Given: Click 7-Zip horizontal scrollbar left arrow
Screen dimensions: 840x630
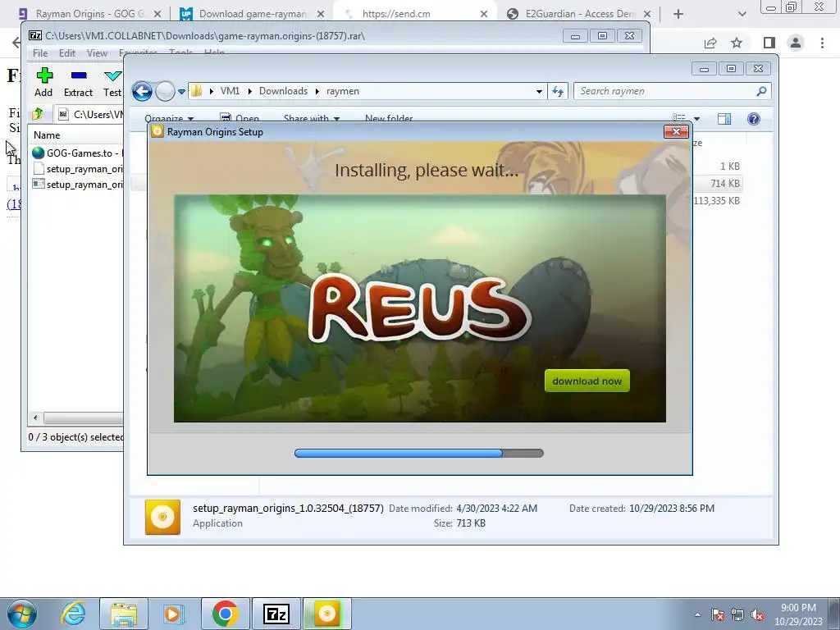Looking at the screenshot, I should pyautogui.click(x=35, y=418).
